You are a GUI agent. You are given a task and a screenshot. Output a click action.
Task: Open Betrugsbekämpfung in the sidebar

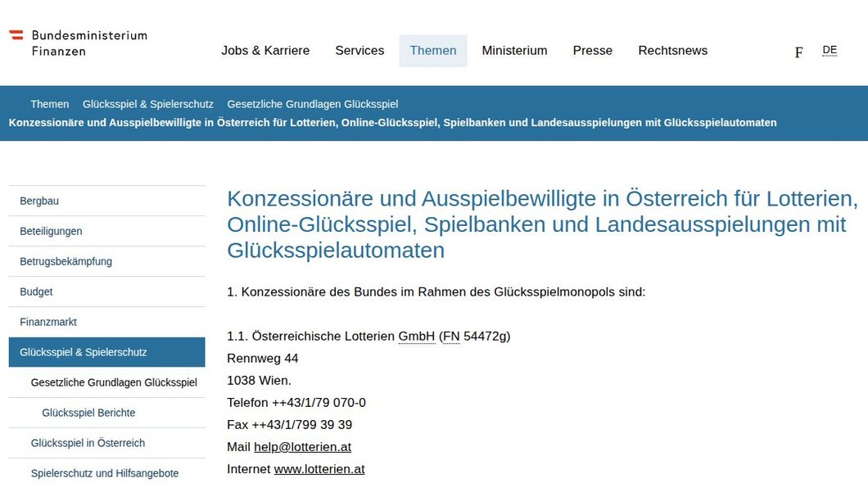click(106, 261)
